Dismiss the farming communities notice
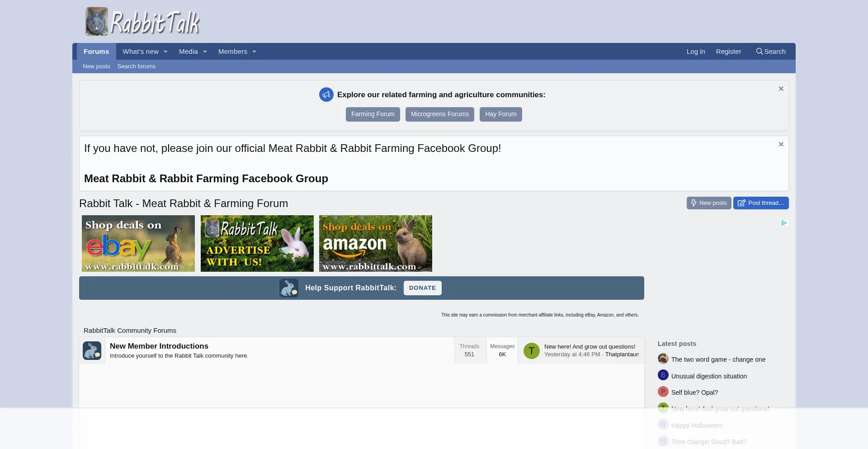This screenshot has height=449, width=868. (781, 89)
